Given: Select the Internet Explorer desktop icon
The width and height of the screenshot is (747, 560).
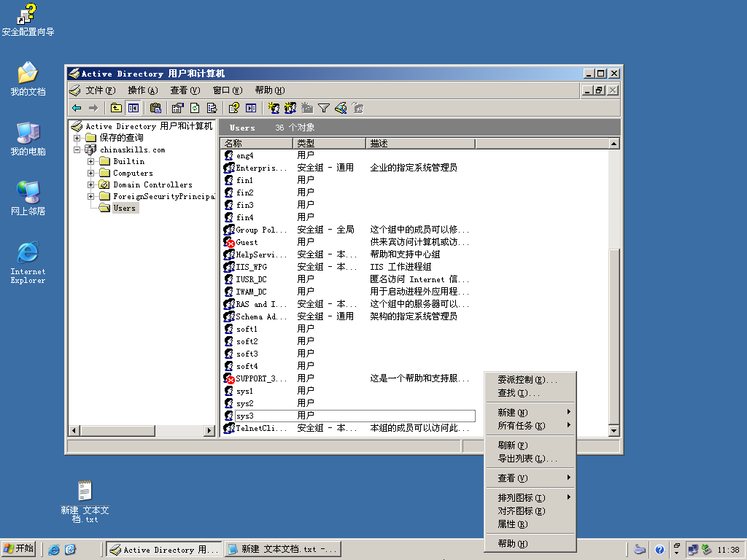Looking at the screenshot, I should (x=28, y=262).
